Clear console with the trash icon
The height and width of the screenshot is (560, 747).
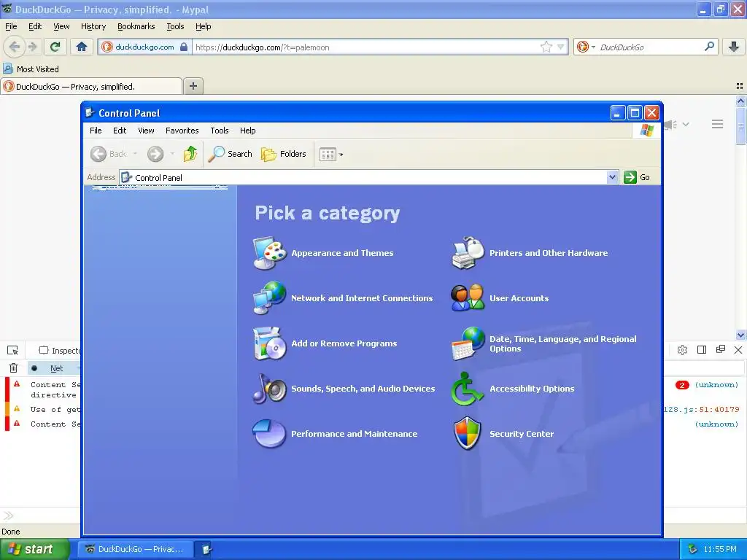[13, 368]
